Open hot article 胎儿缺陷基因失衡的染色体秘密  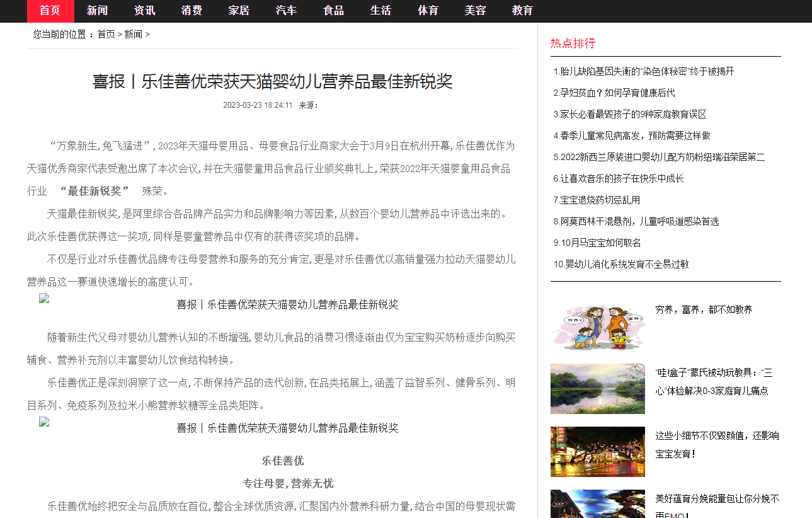point(647,71)
